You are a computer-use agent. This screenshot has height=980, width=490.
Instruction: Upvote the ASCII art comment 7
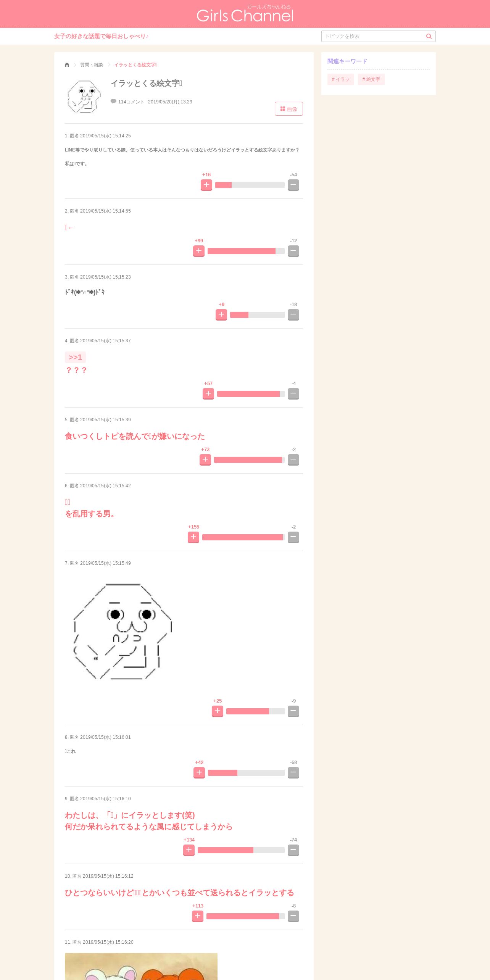tap(218, 711)
